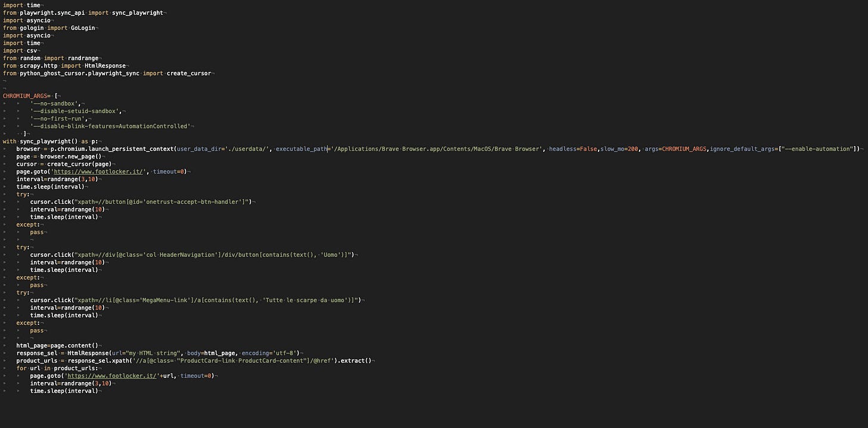Click the GoLogin import name
The image size is (868, 428).
click(82, 27)
